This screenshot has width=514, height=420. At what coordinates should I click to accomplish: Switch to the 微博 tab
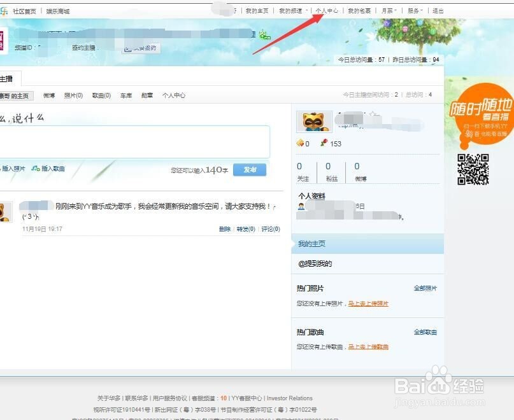(x=49, y=95)
